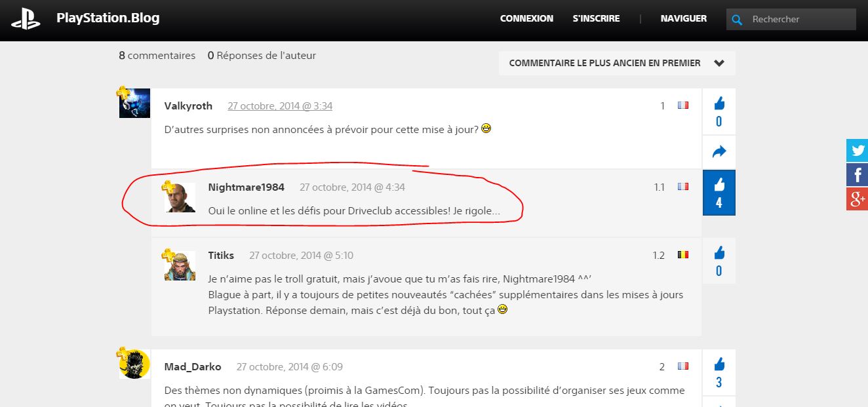The height and width of the screenshot is (407, 868).
Task: Click the PlayStation logo icon
Action: pos(26,19)
